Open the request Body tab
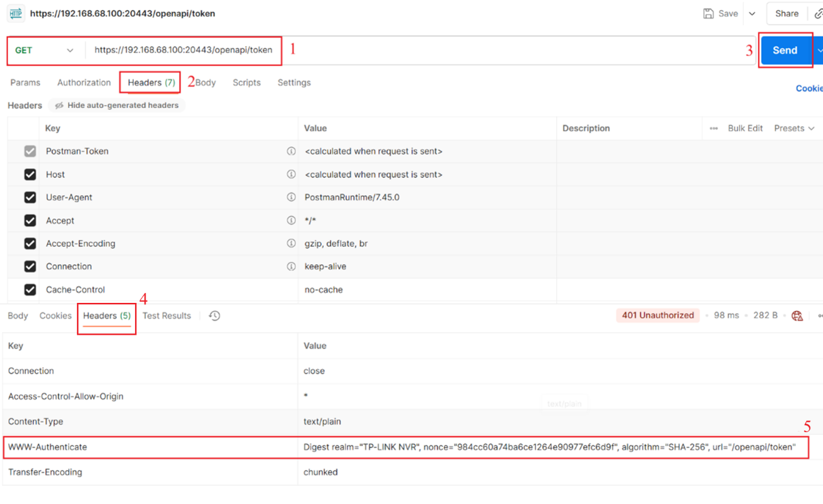The image size is (823, 504). point(206,82)
